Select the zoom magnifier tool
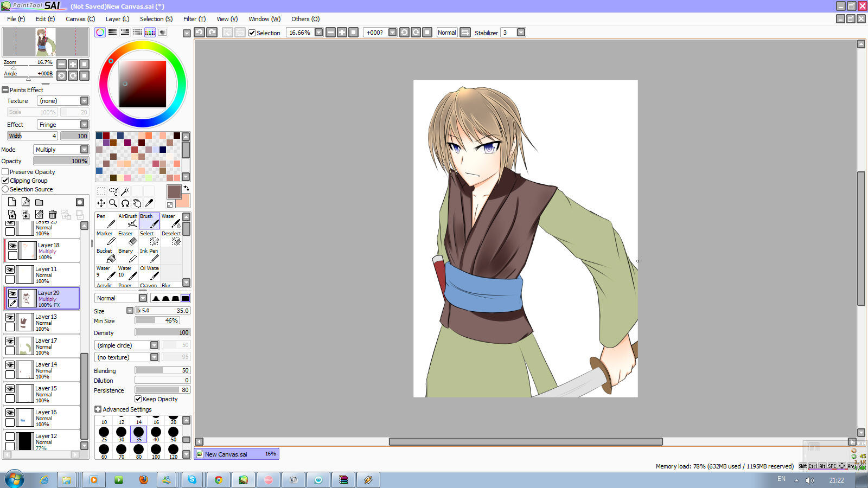 tap(113, 203)
